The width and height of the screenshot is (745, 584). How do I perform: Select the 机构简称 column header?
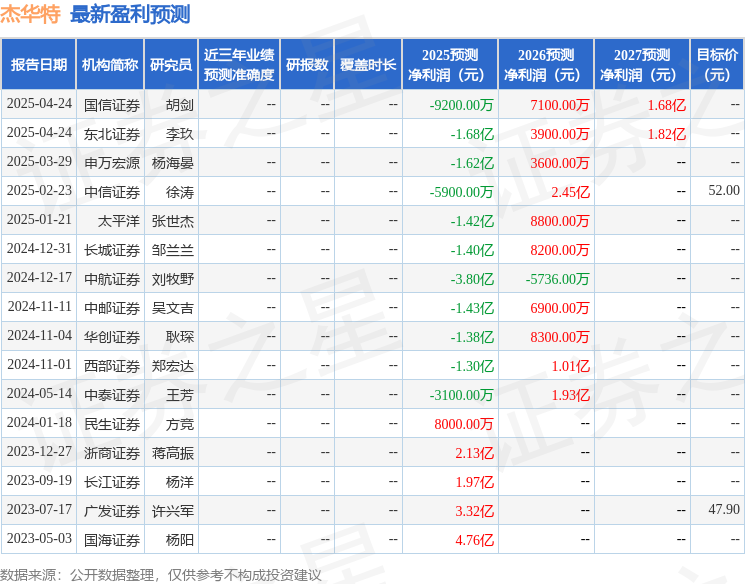coord(110,65)
